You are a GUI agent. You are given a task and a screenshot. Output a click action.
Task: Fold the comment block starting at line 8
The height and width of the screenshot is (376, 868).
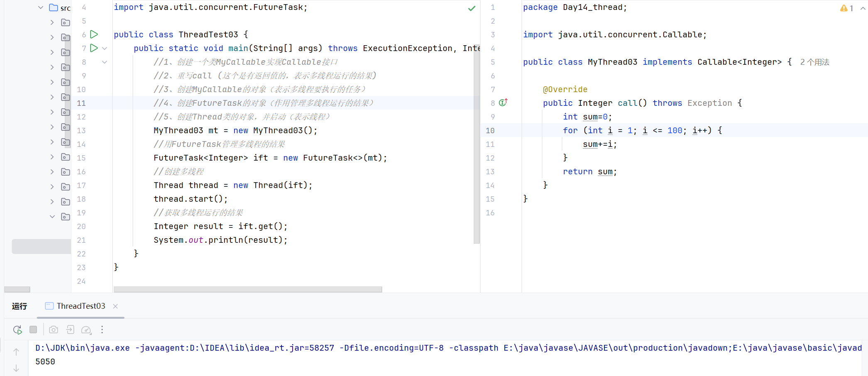[105, 62]
